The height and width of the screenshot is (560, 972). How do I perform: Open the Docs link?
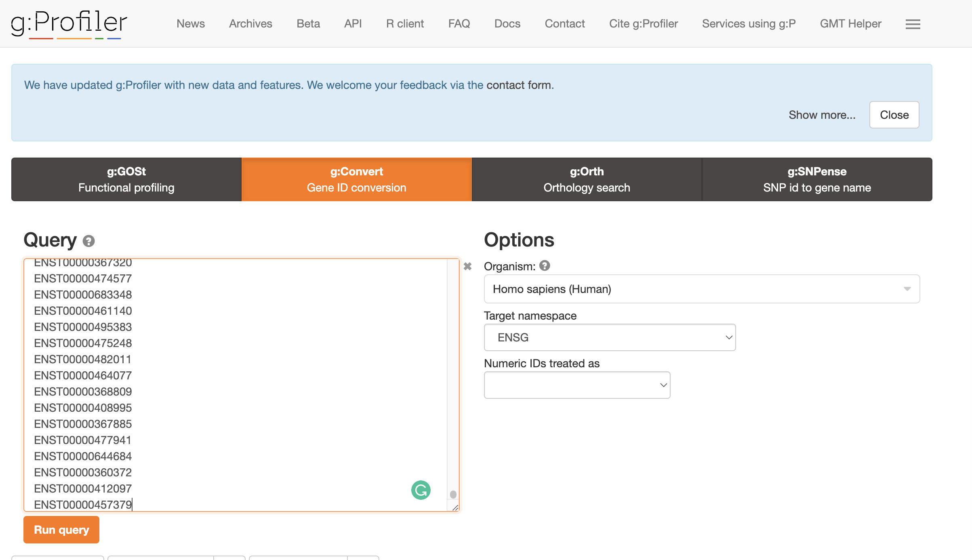tap(507, 24)
